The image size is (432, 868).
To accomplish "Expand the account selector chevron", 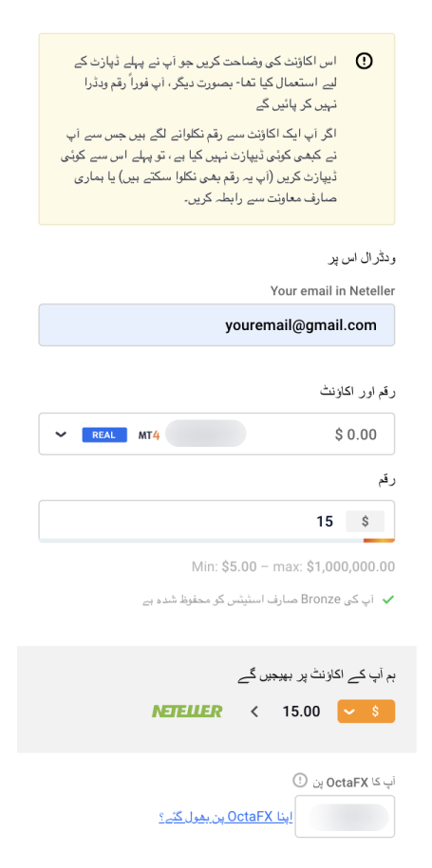I will pos(61,434).
